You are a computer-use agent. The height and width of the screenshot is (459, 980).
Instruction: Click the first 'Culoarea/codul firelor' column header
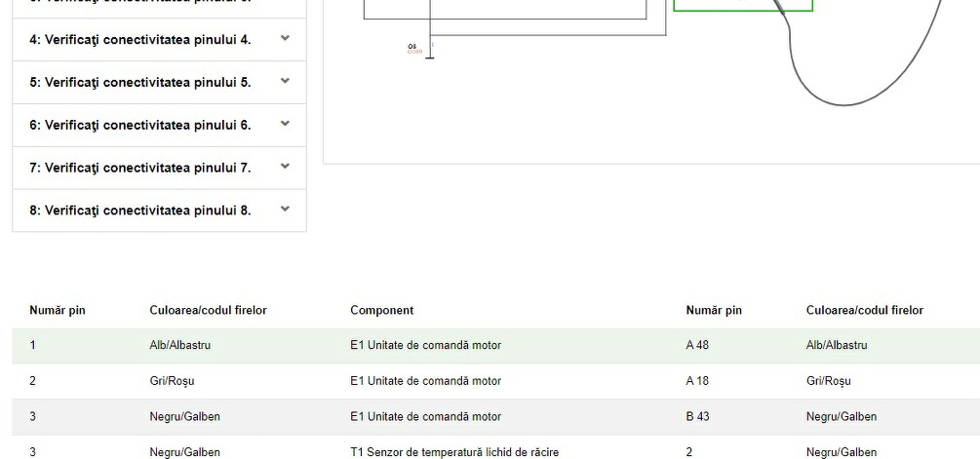coord(208,310)
